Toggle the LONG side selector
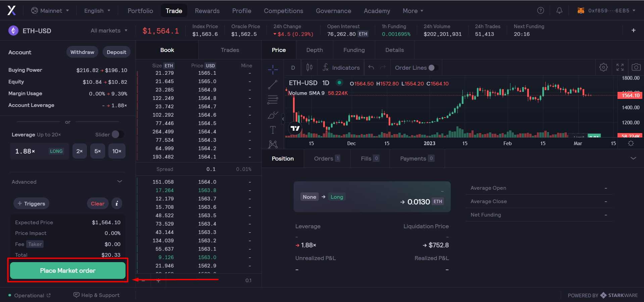 (x=56, y=151)
